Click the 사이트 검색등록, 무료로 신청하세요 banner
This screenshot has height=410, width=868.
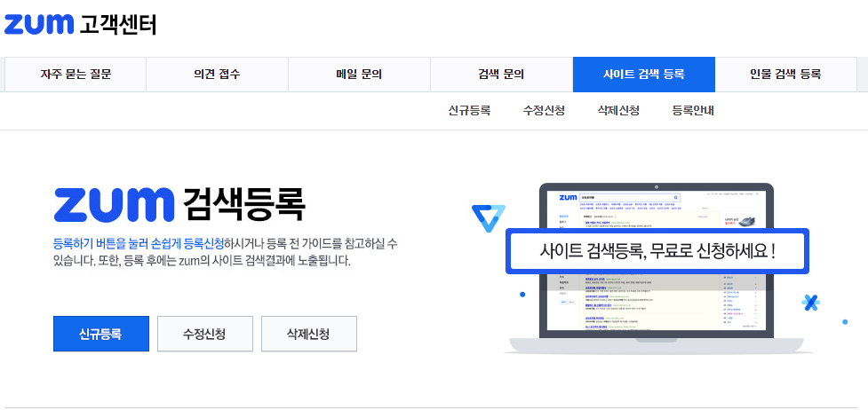(657, 251)
